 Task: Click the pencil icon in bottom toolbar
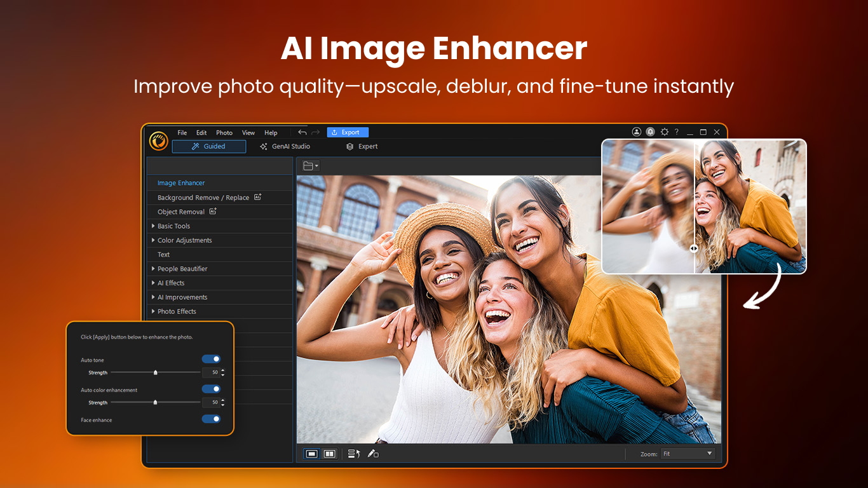(373, 454)
